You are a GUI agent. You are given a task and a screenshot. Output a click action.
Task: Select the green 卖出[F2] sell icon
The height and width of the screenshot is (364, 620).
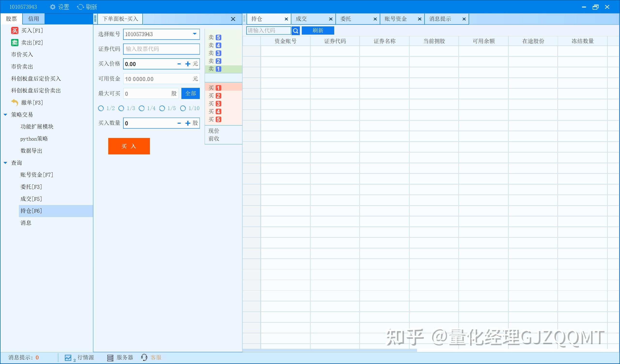click(x=15, y=42)
